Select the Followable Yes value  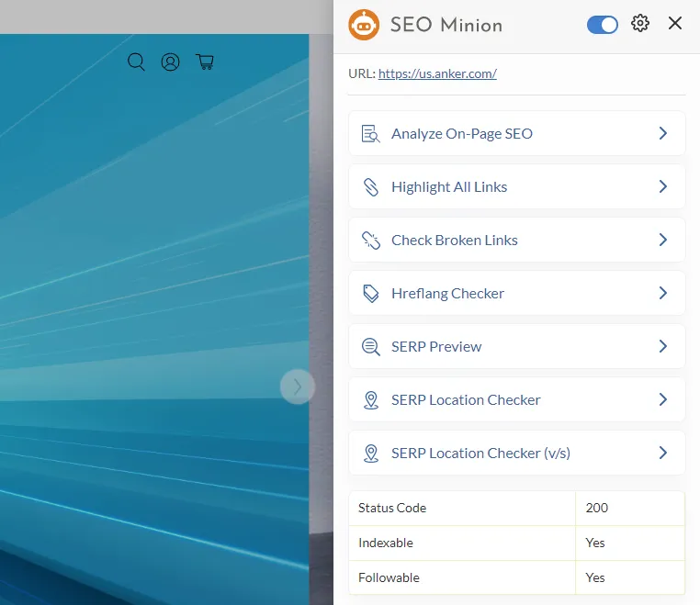pyautogui.click(x=594, y=577)
